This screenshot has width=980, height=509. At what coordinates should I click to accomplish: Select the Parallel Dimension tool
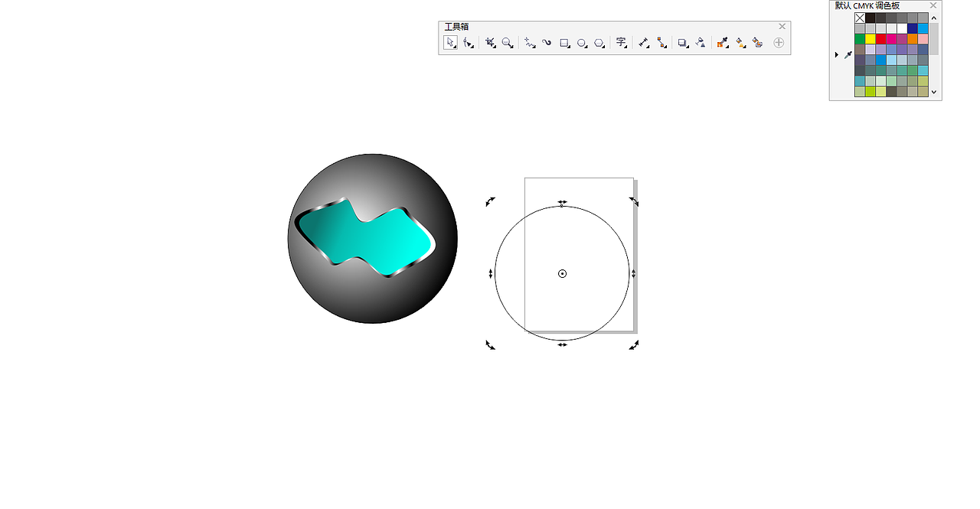point(643,43)
